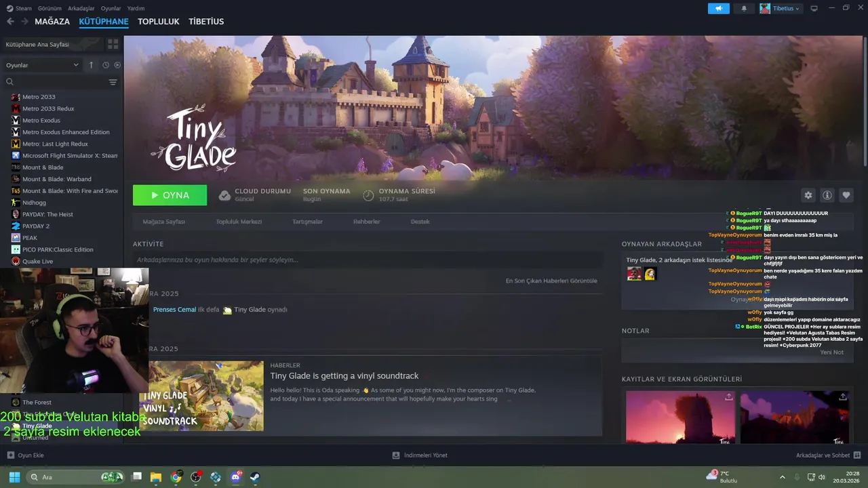The height and width of the screenshot is (488, 868).
Task: Toggle the sort ascending arrow
Action: (x=91, y=65)
